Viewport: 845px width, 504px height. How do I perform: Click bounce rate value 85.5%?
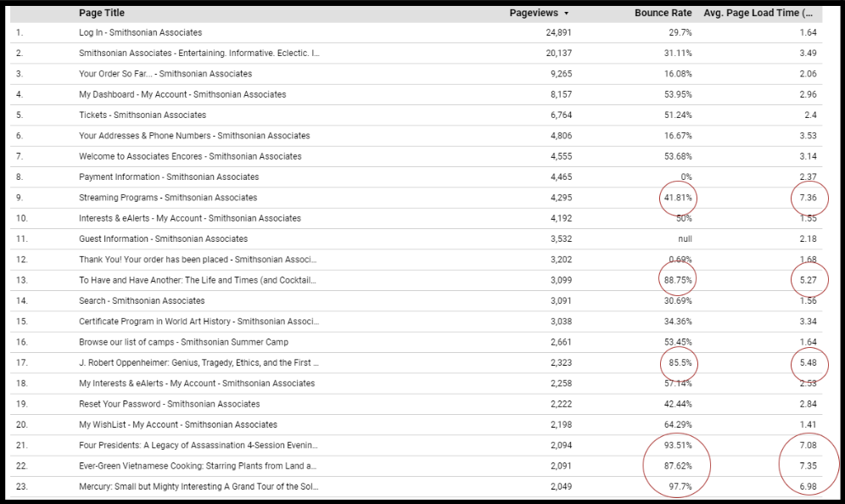click(x=680, y=363)
